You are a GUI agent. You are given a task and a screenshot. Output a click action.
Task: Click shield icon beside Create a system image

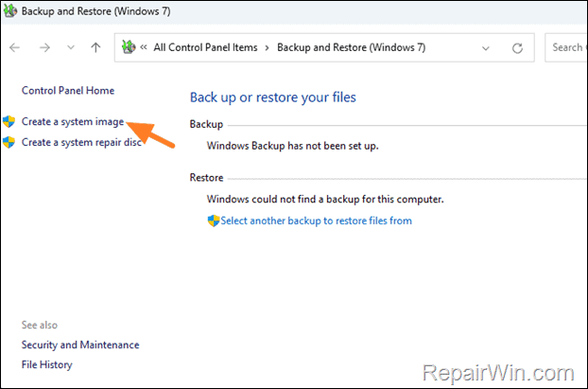pos(9,122)
